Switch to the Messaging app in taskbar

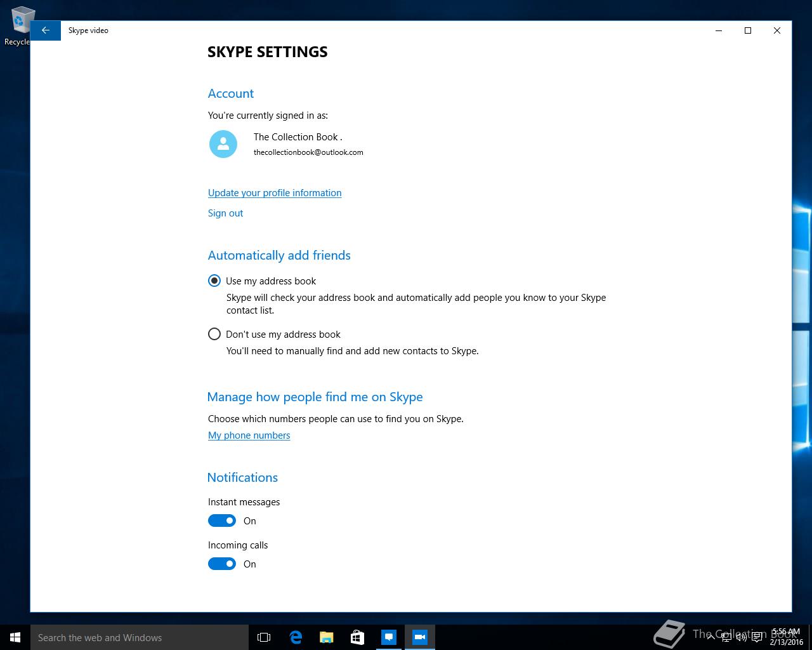[x=389, y=637]
